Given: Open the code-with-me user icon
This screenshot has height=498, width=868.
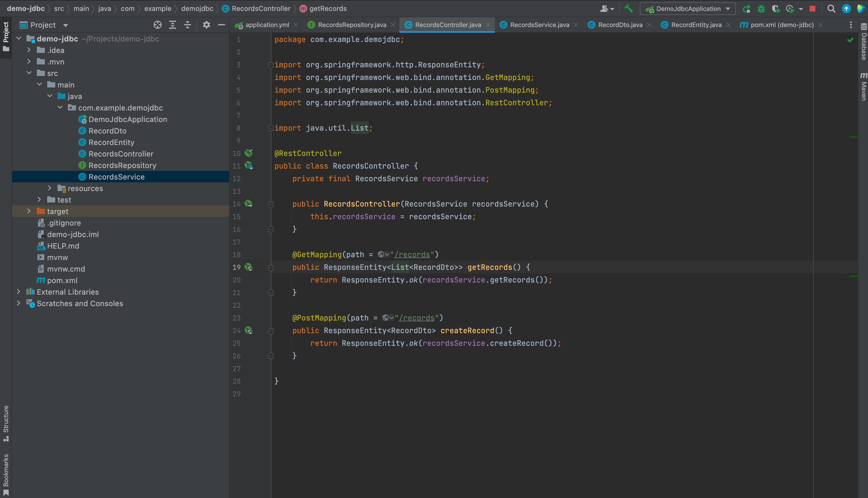Looking at the screenshot, I should point(606,9).
